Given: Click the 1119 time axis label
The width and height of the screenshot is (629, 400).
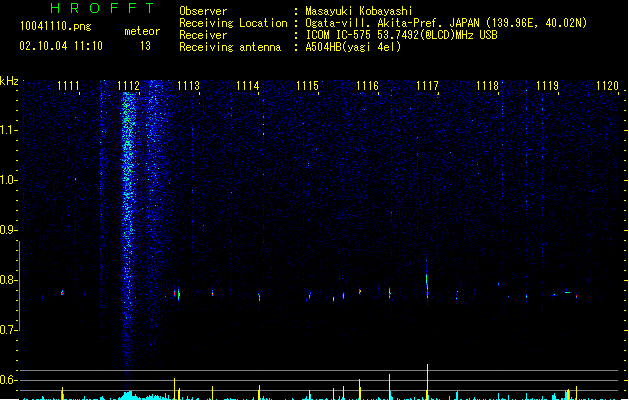Looking at the screenshot, I should coord(547,86).
